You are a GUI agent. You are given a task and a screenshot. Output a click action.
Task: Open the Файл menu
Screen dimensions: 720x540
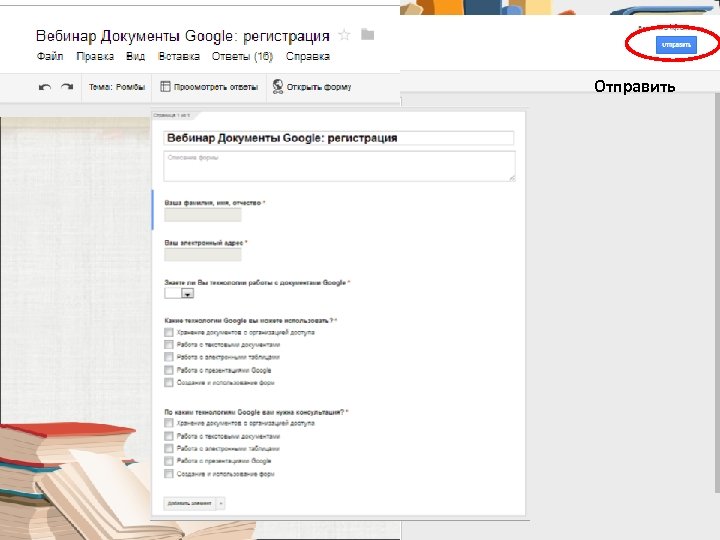click(x=50, y=56)
